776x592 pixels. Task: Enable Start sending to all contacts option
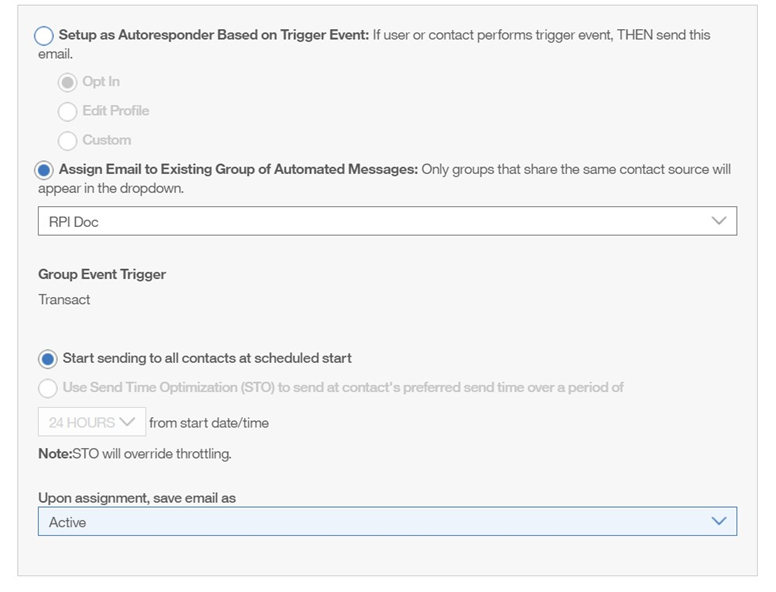48,359
